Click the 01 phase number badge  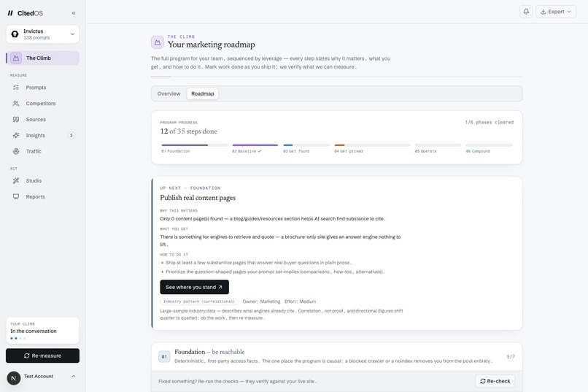[x=164, y=357]
